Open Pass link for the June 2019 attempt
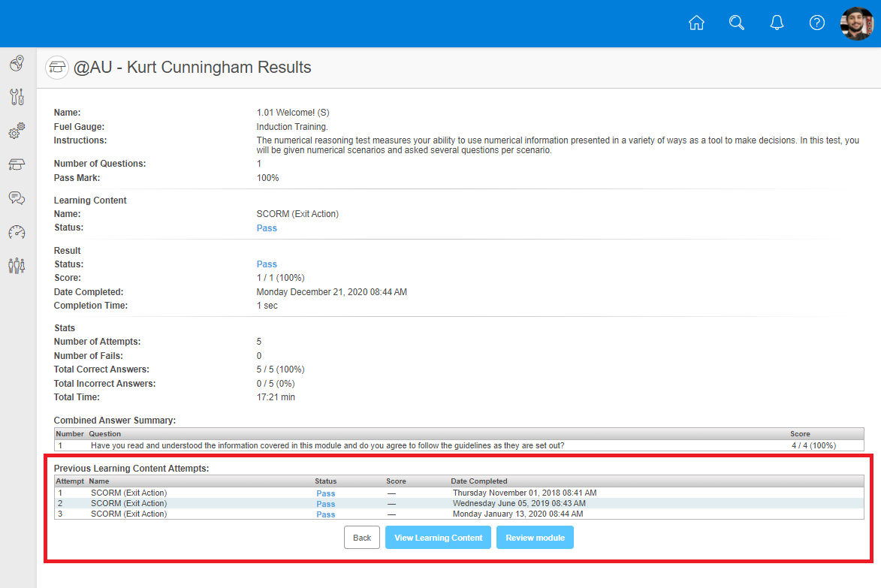 click(x=326, y=504)
